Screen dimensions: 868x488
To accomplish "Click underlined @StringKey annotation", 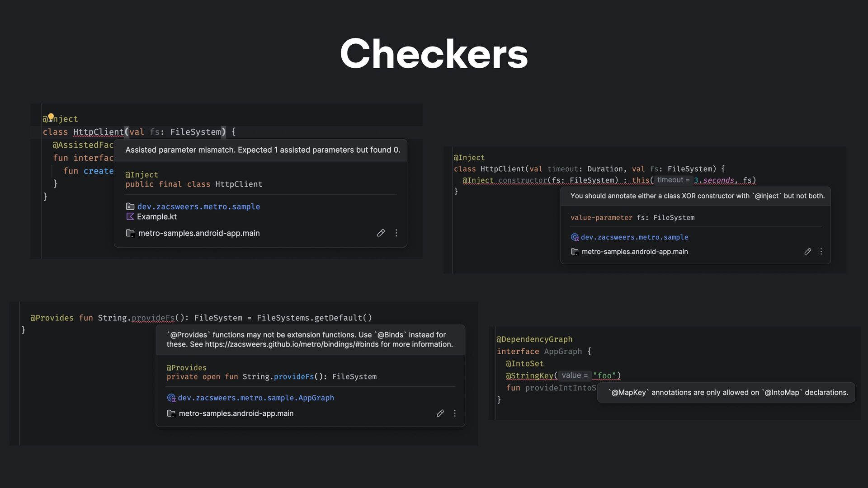I will [529, 376].
